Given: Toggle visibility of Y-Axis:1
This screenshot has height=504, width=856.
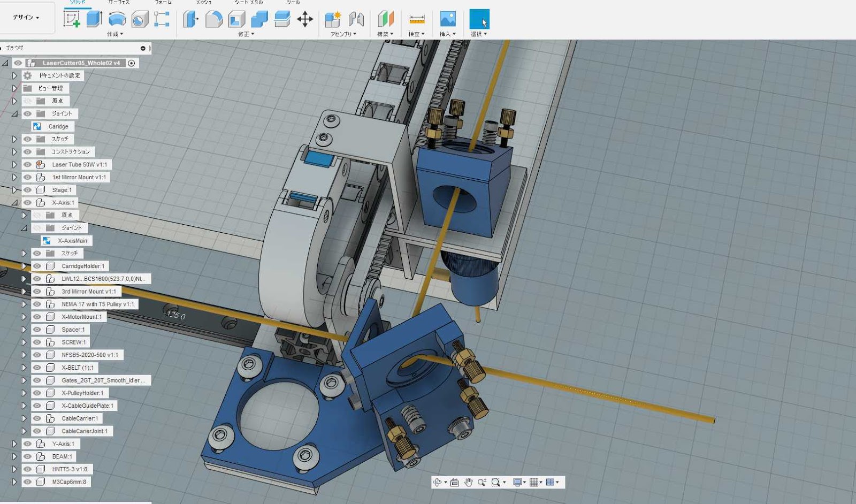Looking at the screenshot, I should pos(27,444).
